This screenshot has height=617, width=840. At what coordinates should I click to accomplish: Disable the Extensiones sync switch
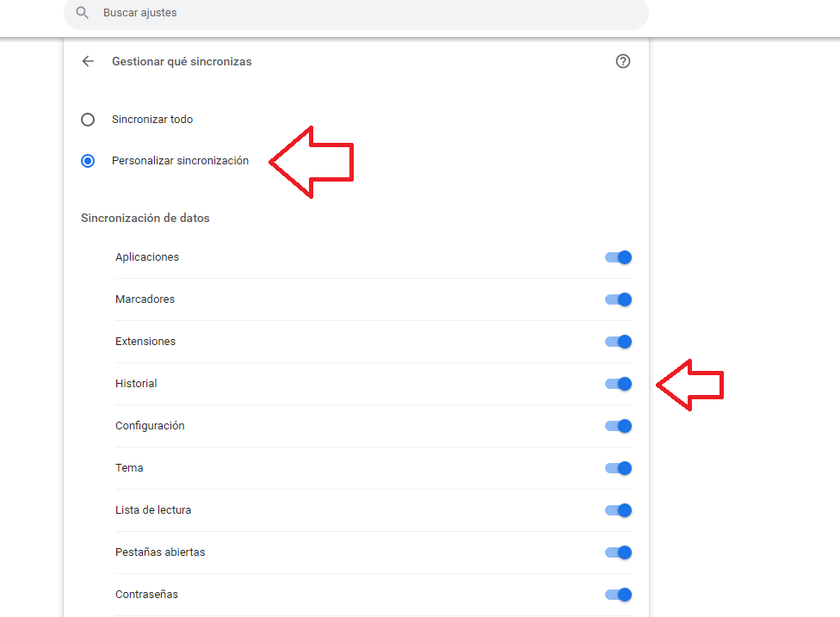click(618, 342)
